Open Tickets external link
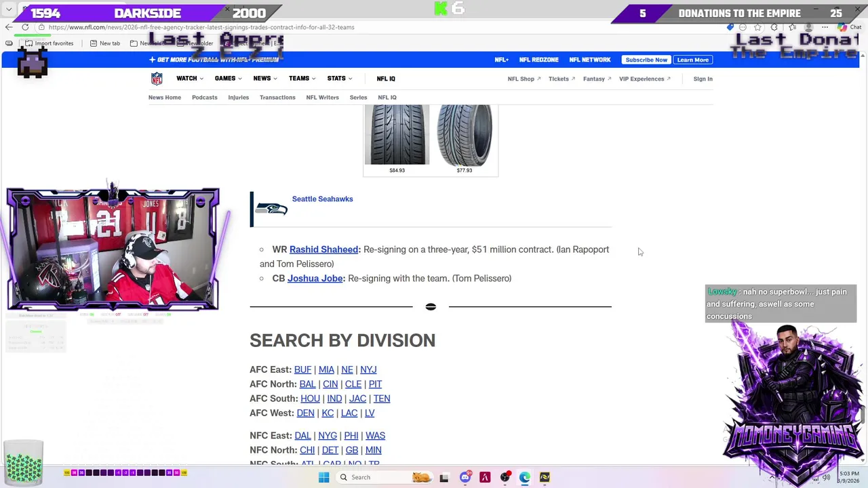 click(x=562, y=79)
